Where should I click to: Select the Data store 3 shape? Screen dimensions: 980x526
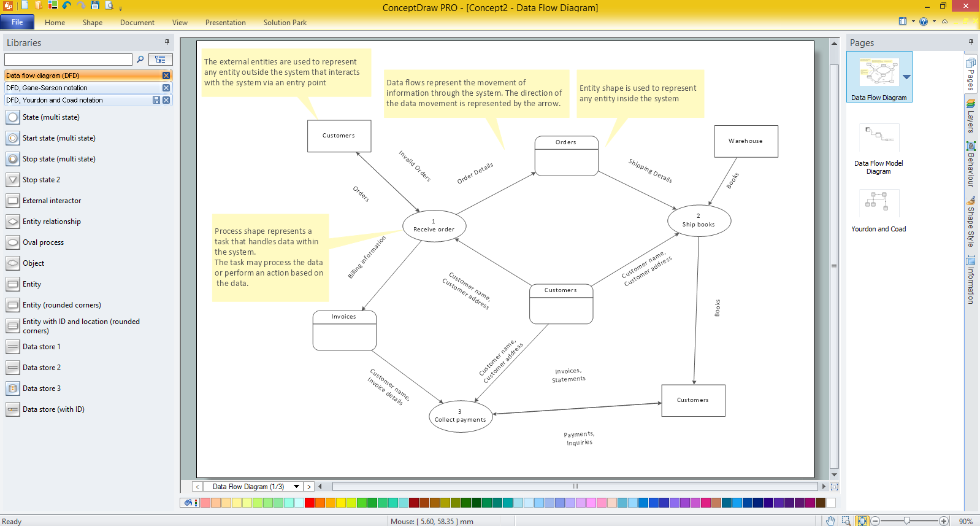point(13,389)
